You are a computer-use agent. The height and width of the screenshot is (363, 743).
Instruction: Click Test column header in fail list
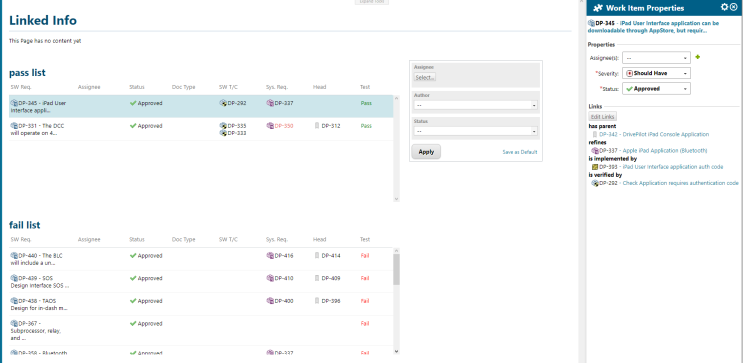coord(365,240)
